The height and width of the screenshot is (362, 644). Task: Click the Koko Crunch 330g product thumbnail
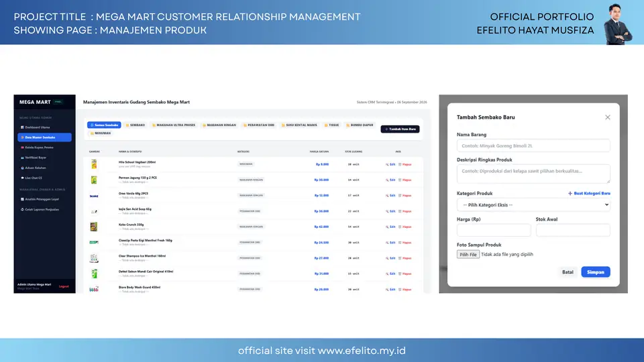pyautogui.click(x=94, y=227)
